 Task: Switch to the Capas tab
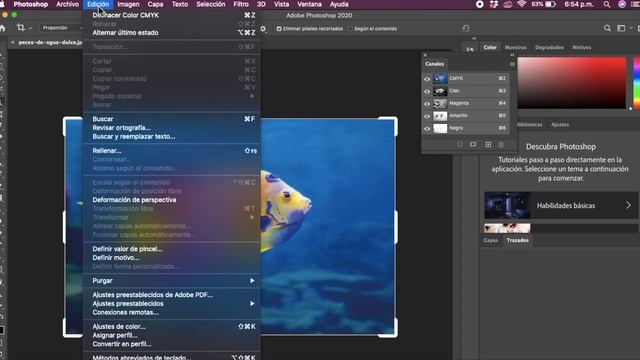(491, 240)
